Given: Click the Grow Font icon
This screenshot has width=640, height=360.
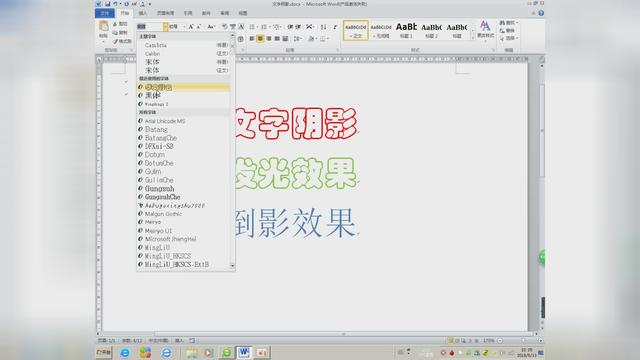Looking at the screenshot, I should (x=191, y=27).
